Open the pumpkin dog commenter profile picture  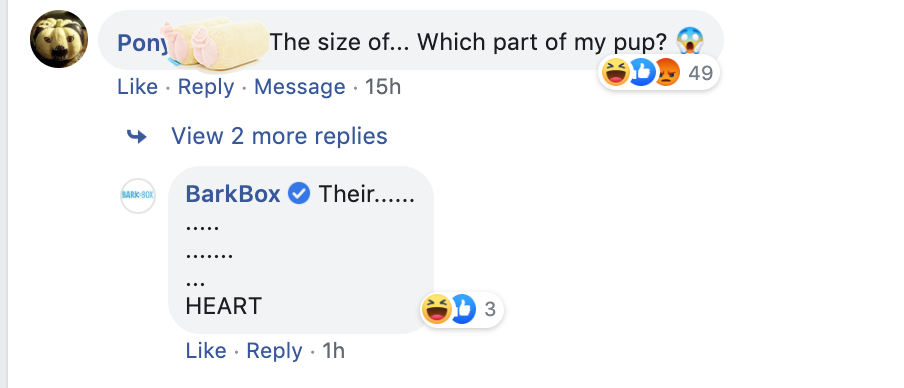[x=59, y=39]
